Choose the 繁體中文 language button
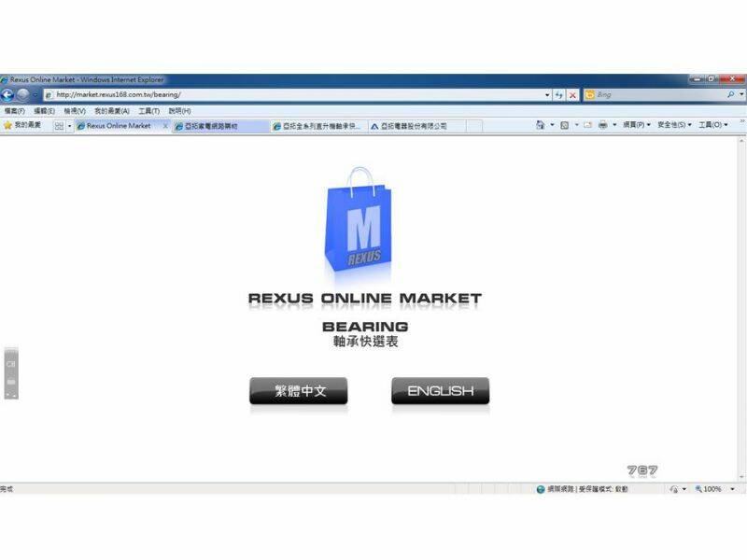 click(x=299, y=391)
